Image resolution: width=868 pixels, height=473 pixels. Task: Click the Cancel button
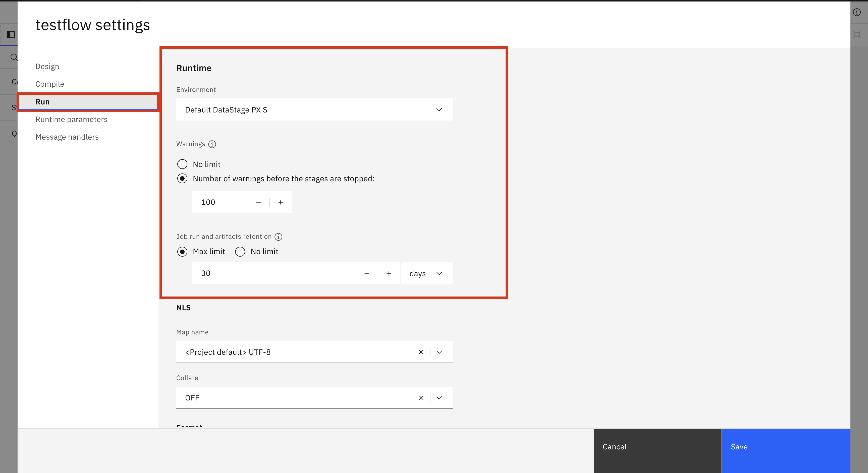pos(657,447)
